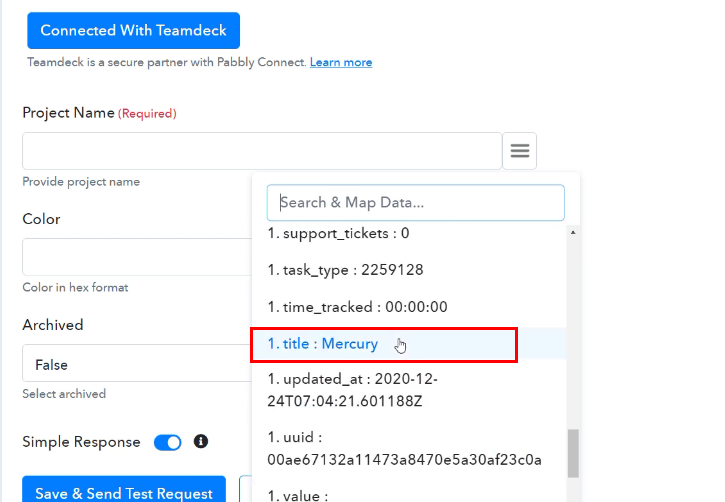Click the Search & Map Data field
This screenshot has height=502, width=725.
pos(415,202)
